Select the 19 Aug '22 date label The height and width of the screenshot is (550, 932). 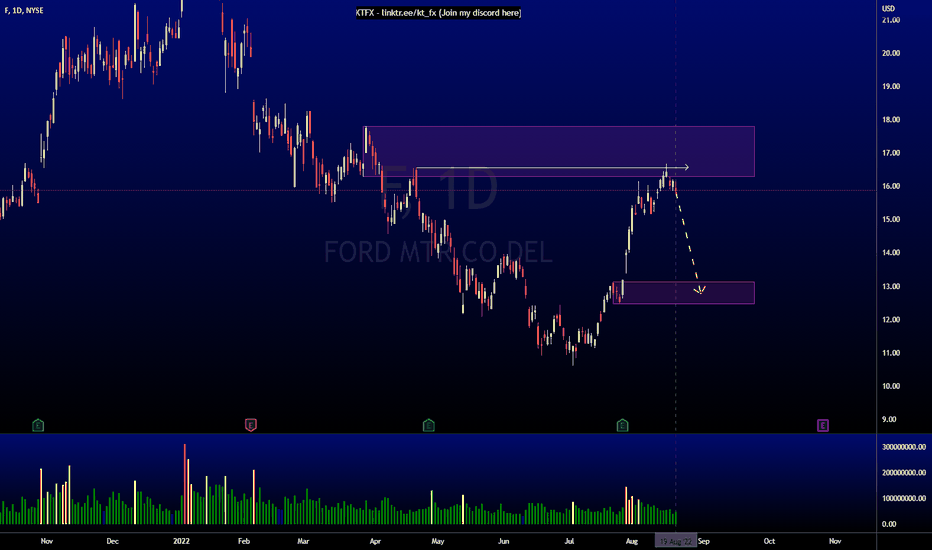(676, 541)
